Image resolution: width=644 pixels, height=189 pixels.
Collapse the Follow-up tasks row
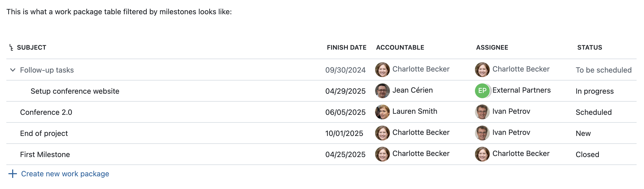(x=12, y=70)
